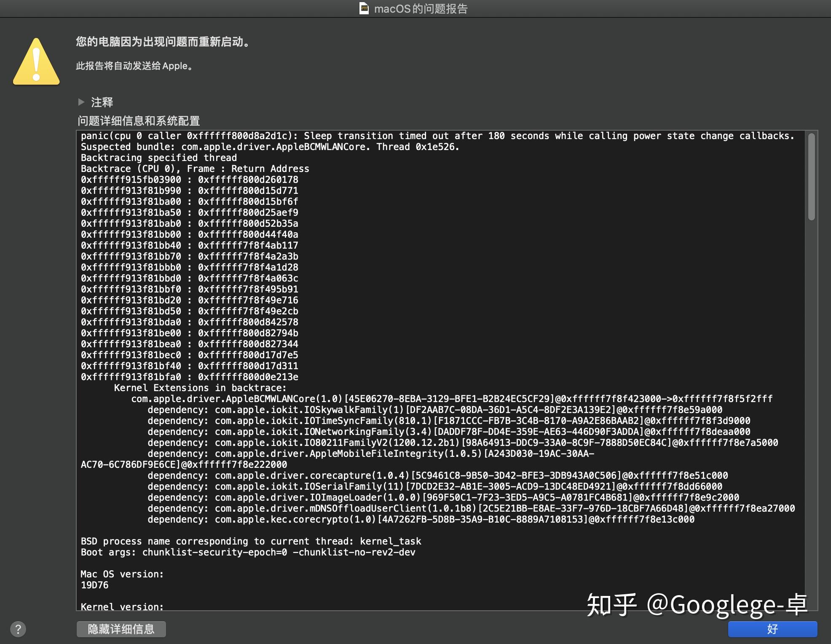Click the Kernel version label

[121, 606]
